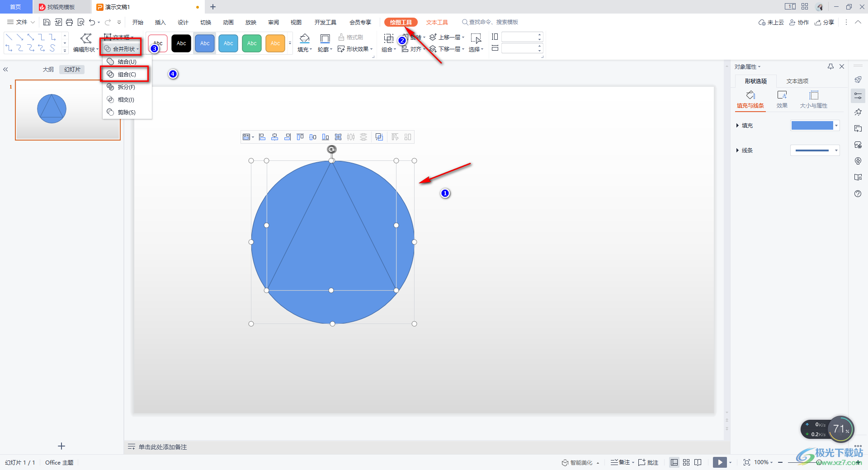The width and height of the screenshot is (868, 470).
Task: Click Not in Cloud (未上云) button
Action: pyautogui.click(x=771, y=22)
